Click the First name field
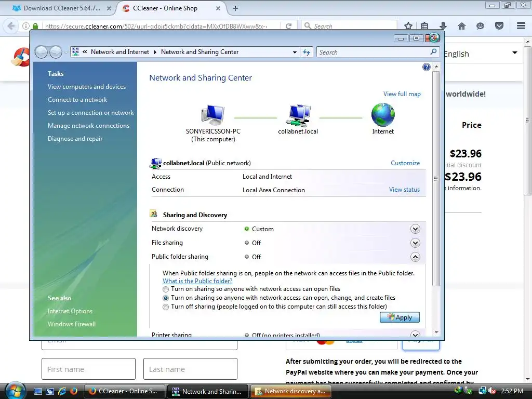Image resolution: width=532 pixels, height=399 pixels. point(88,369)
